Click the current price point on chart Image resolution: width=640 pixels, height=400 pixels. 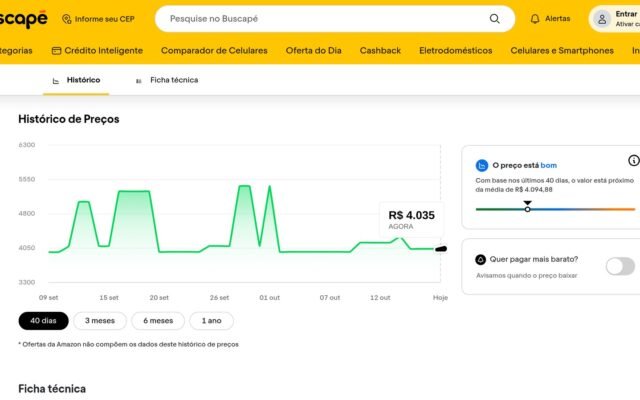(441, 249)
